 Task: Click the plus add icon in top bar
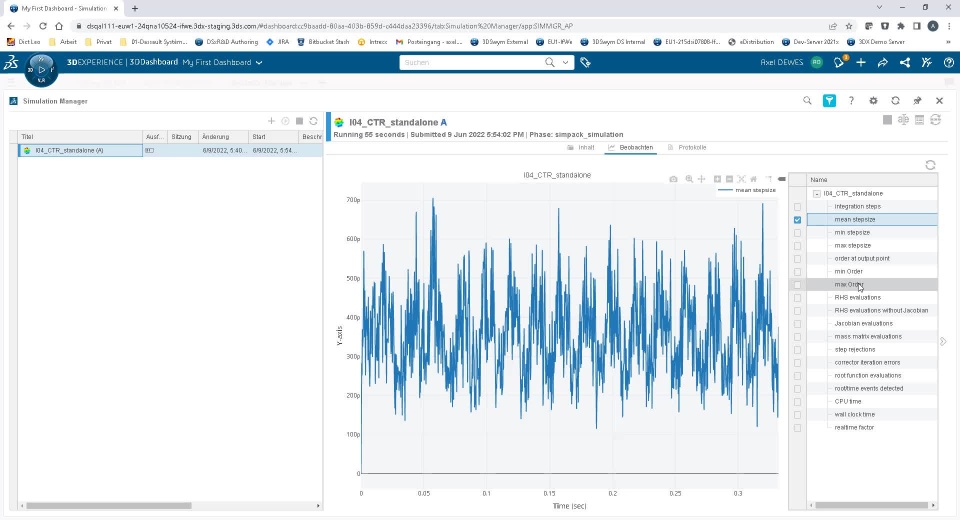861,62
